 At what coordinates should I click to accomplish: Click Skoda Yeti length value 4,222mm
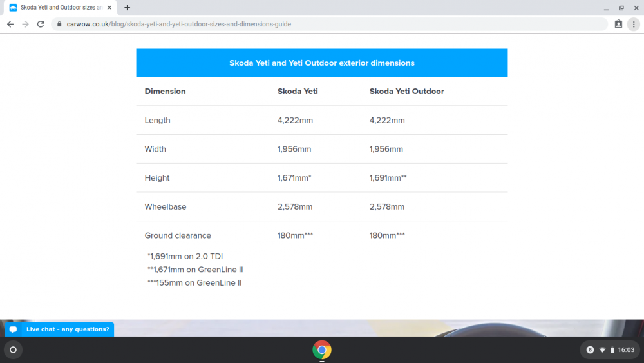pos(296,120)
